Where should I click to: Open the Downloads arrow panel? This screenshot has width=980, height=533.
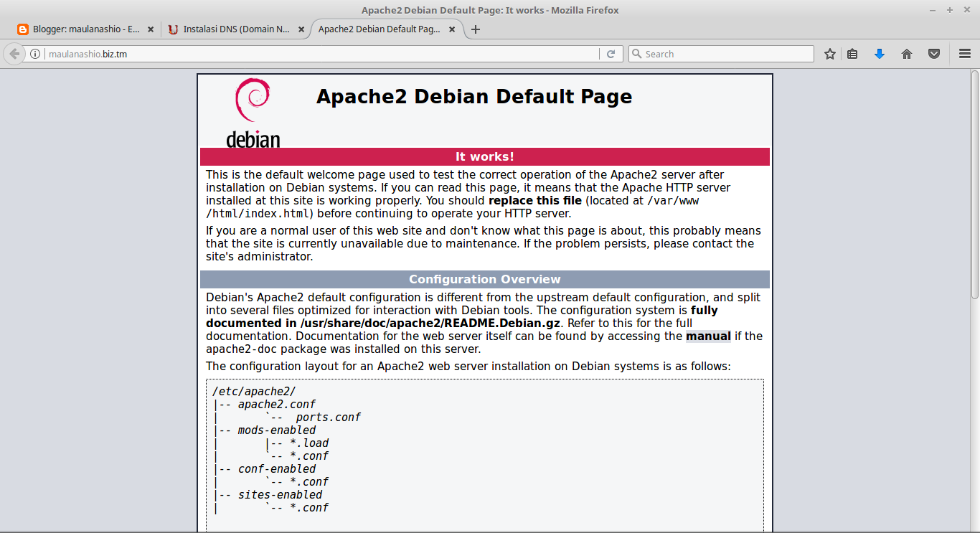(x=880, y=54)
